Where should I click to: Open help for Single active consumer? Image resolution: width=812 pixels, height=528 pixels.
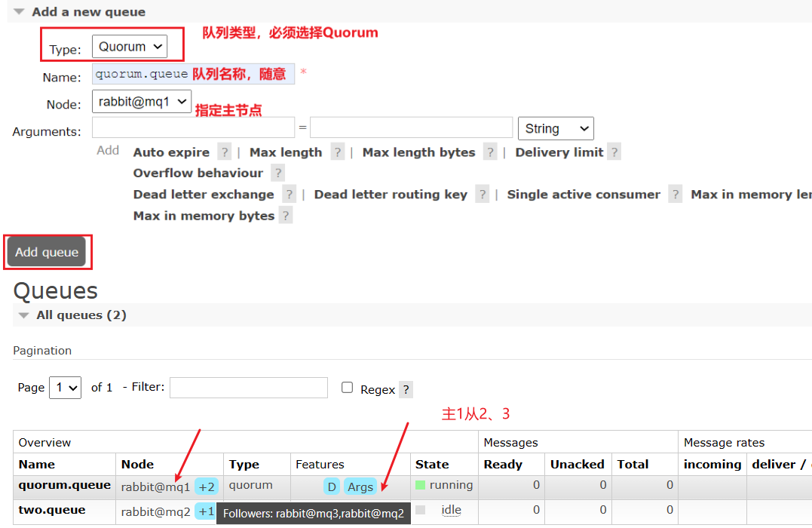(x=675, y=195)
